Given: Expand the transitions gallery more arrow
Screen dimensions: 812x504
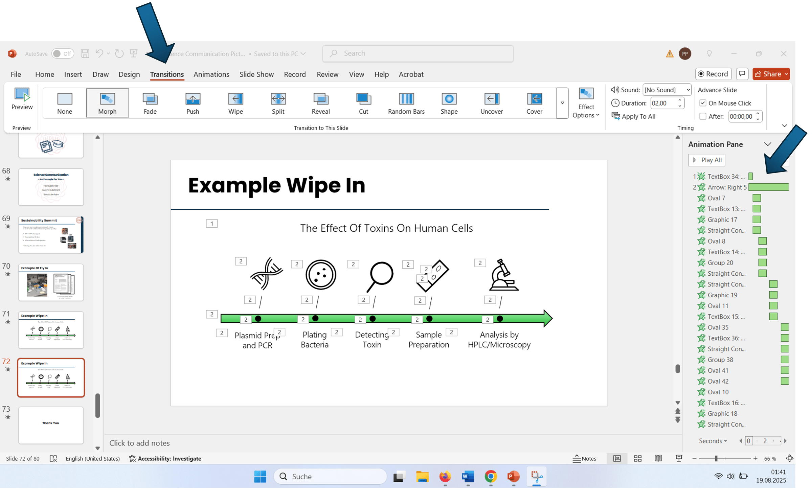Looking at the screenshot, I should pyautogui.click(x=562, y=103).
